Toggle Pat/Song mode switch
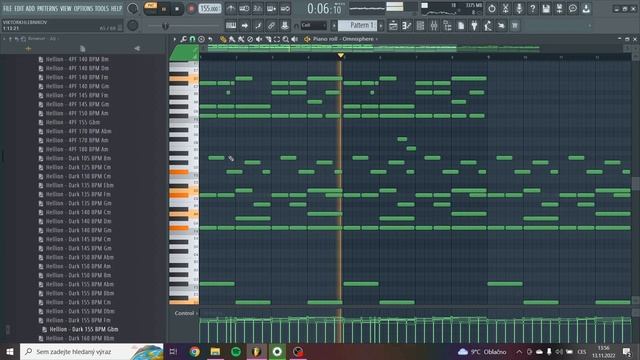The width and height of the screenshot is (640, 360). point(151,9)
